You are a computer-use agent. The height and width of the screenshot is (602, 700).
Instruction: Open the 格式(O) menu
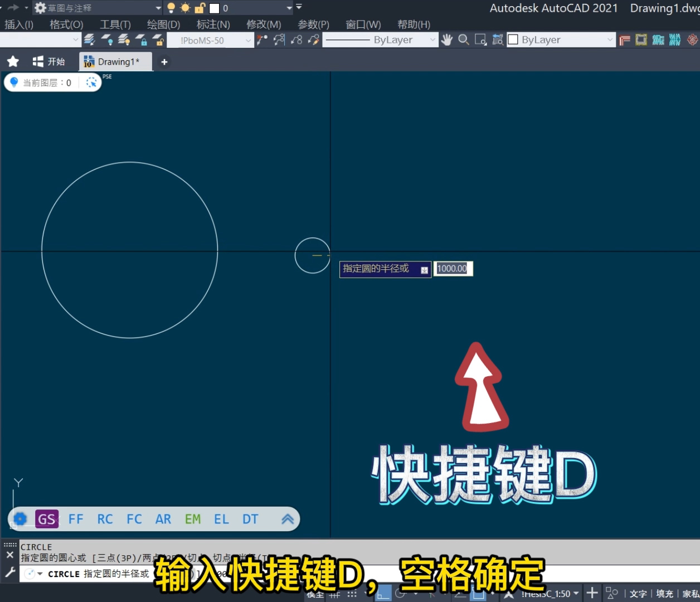point(66,25)
